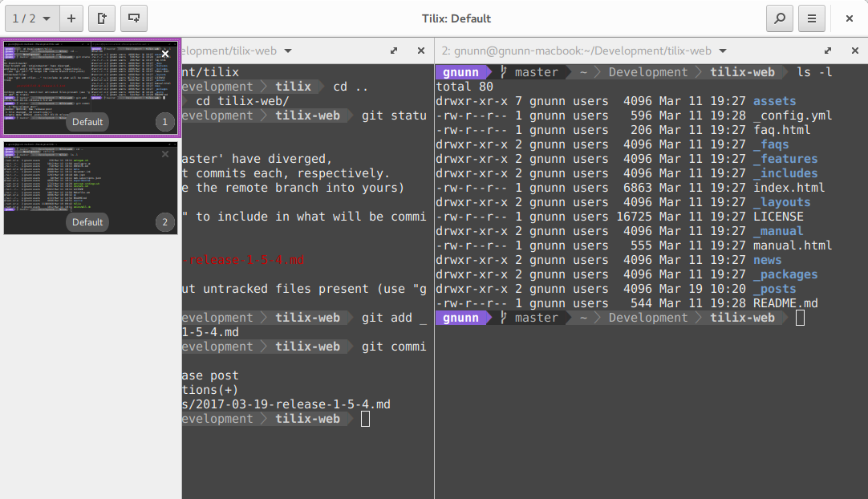Open the search in the current terminal

779,18
